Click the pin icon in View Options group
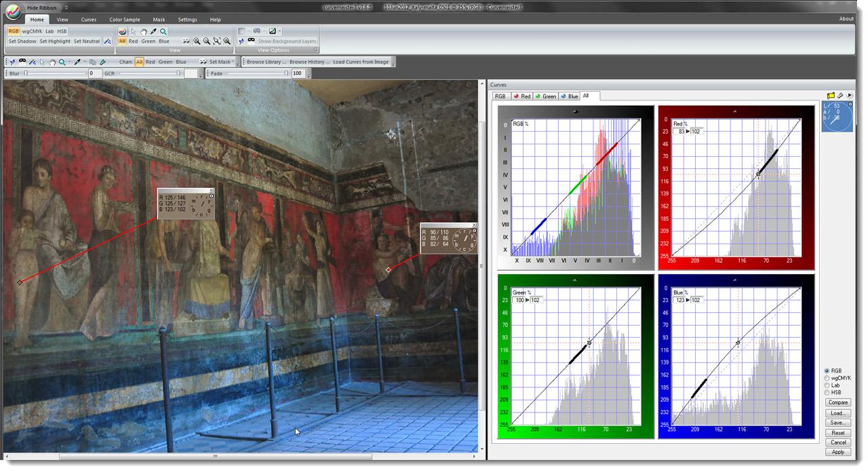 (241, 41)
